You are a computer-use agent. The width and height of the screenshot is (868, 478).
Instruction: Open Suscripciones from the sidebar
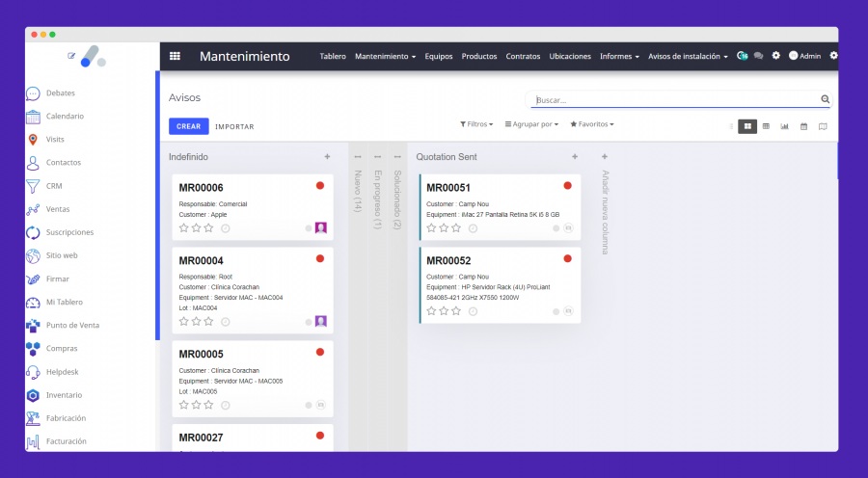[69, 232]
